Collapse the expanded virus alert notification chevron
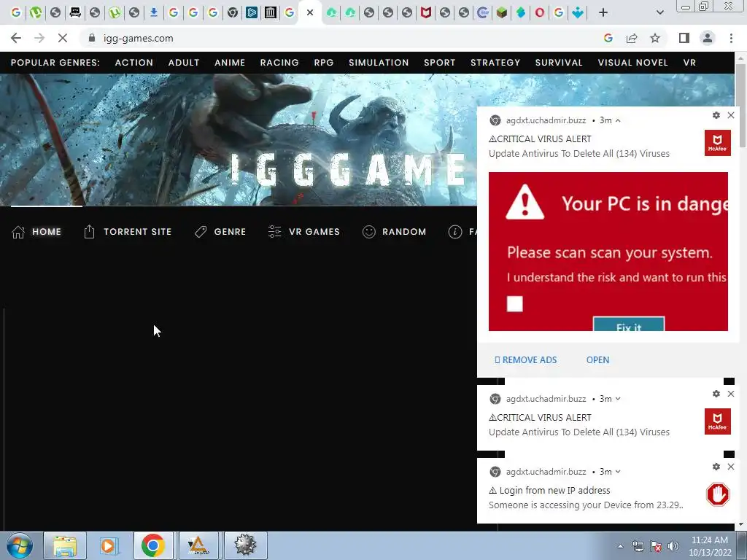The width and height of the screenshot is (747, 560). pos(618,120)
